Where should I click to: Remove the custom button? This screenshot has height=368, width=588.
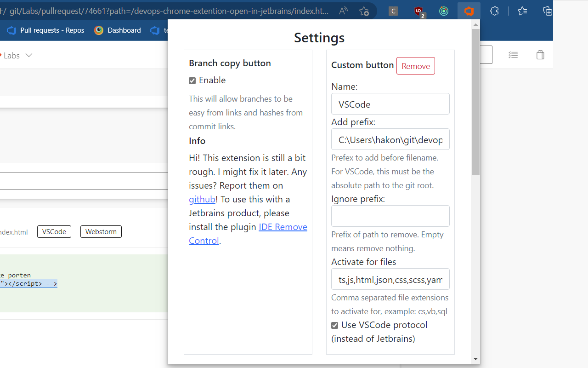[416, 66]
